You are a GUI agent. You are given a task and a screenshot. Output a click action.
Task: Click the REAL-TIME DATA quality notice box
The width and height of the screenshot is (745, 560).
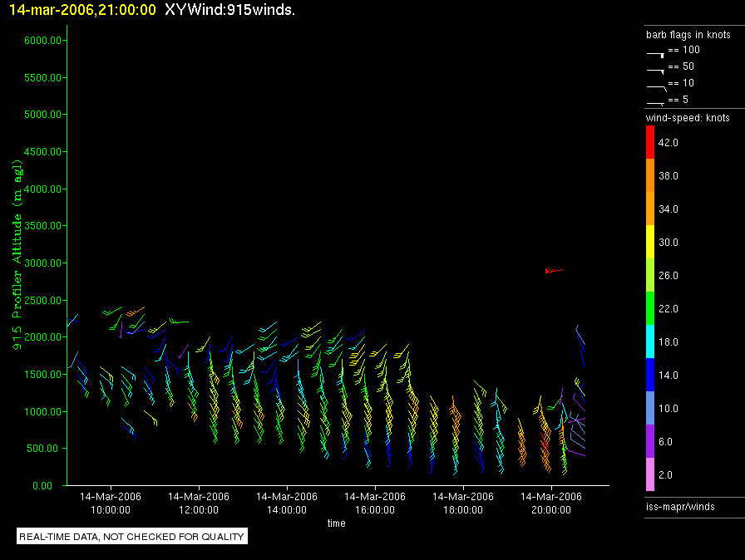pyautogui.click(x=133, y=537)
